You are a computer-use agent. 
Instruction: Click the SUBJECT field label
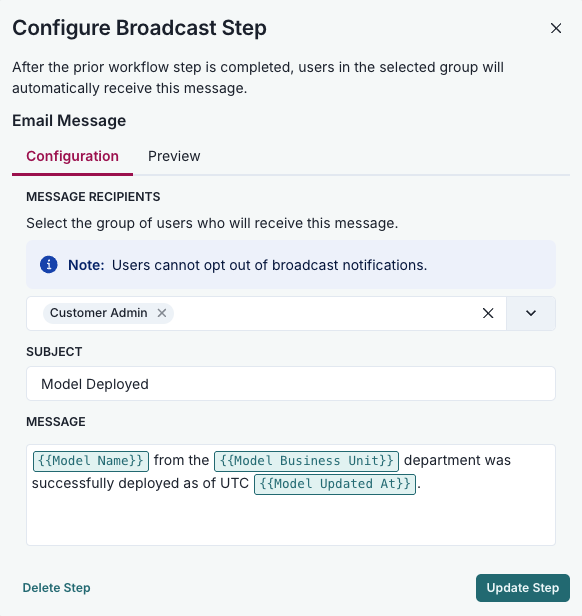54,352
